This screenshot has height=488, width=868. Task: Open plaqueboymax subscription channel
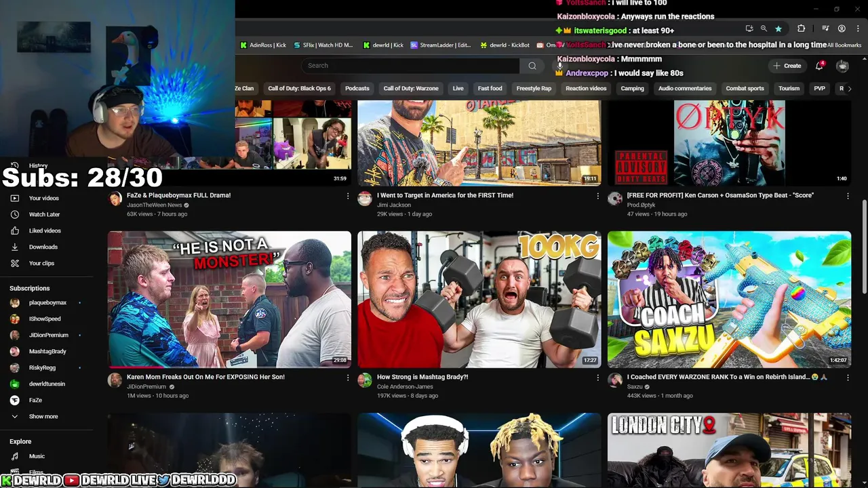point(47,303)
